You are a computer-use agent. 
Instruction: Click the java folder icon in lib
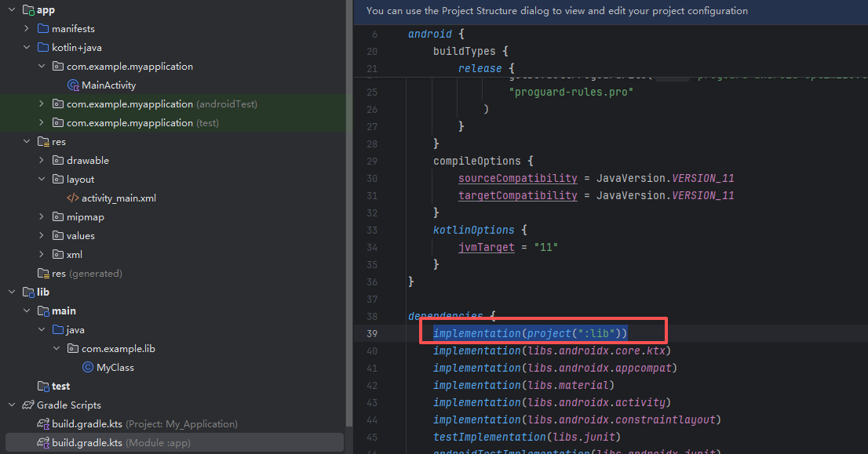coord(57,329)
